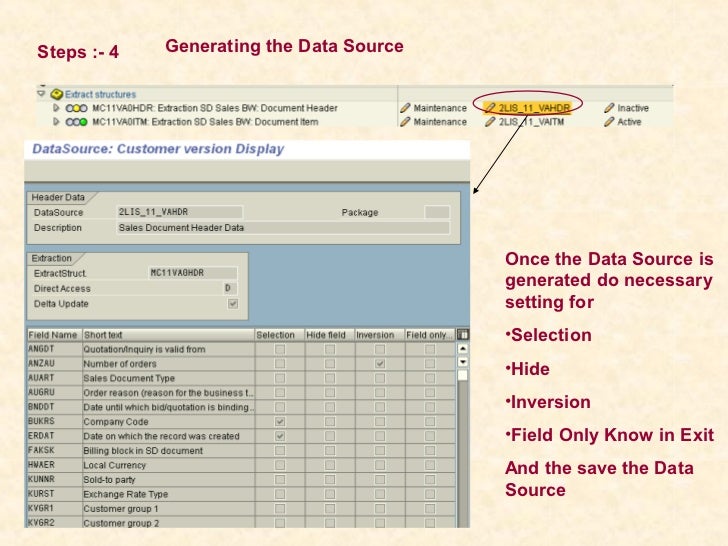Toggle Hide field checkbox for KURST row
Screen dimensions: 728x546
pos(330,494)
